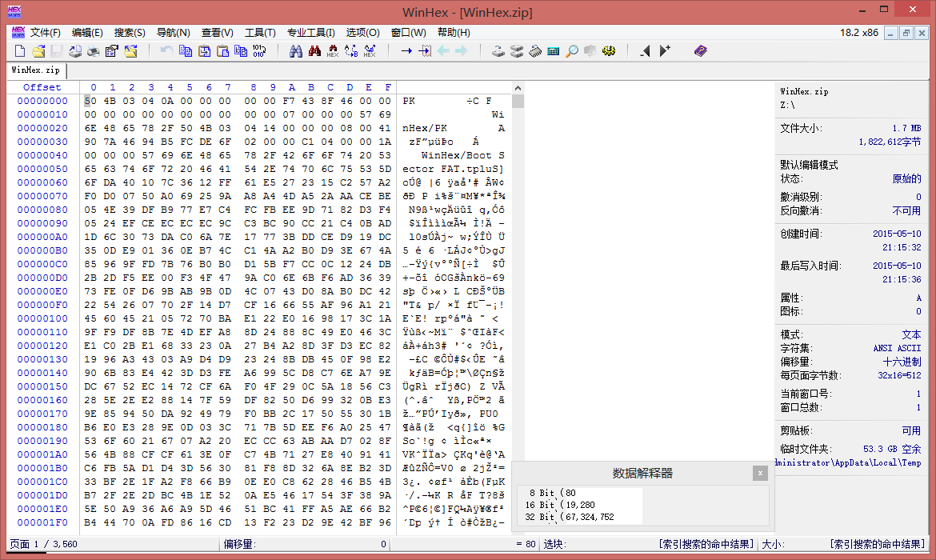Open the 编辑(E) menu
Viewport: 936px width, 560px height.
[87, 32]
